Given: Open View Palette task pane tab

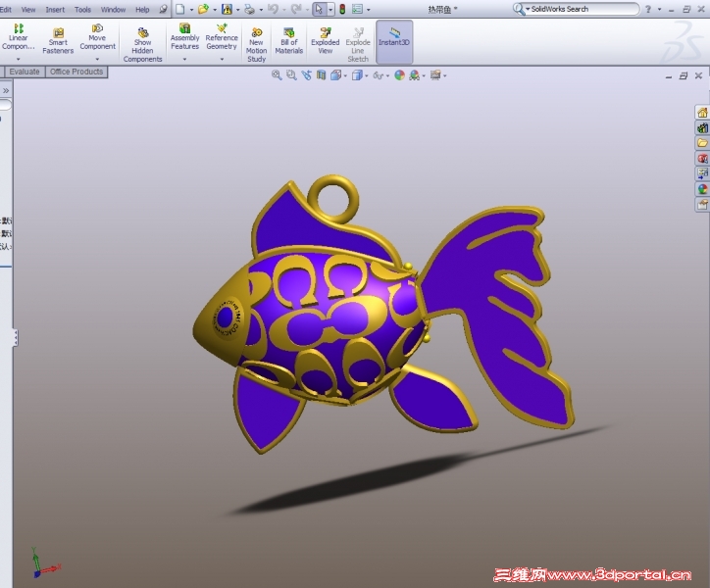Looking at the screenshot, I should [x=702, y=173].
